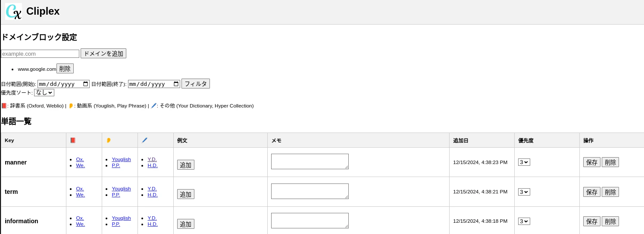Save the information row
Viewport: 644px width, 234px height.
tap(592, 221)
